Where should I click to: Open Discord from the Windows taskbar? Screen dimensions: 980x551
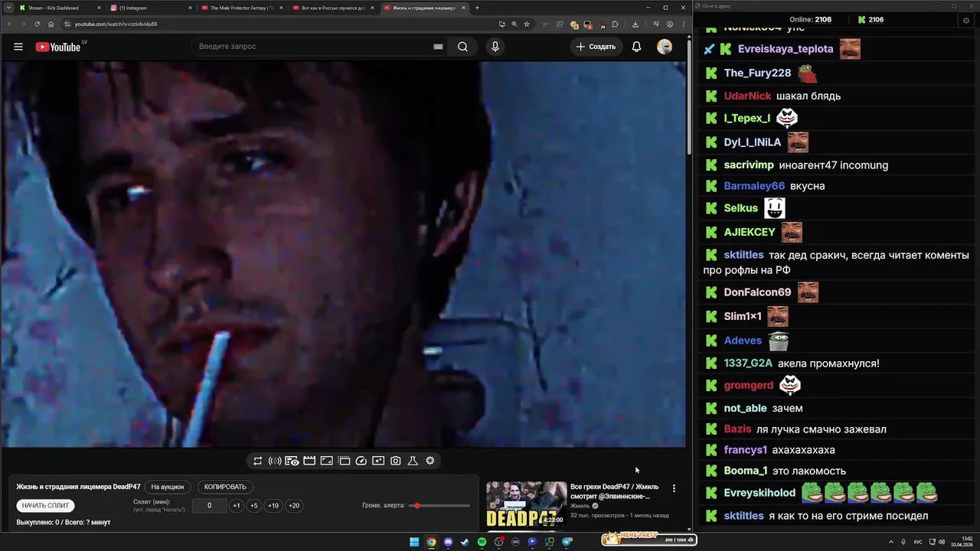pos(448,542)
